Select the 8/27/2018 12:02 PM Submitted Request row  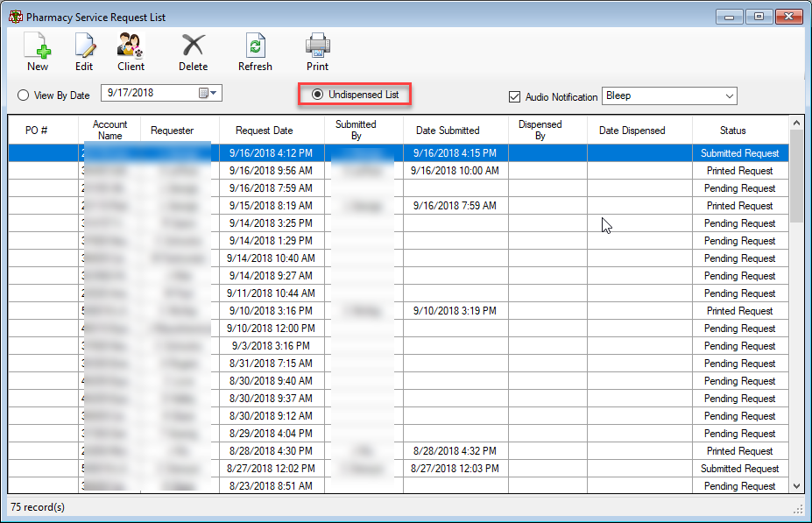[x=399, y=469]
